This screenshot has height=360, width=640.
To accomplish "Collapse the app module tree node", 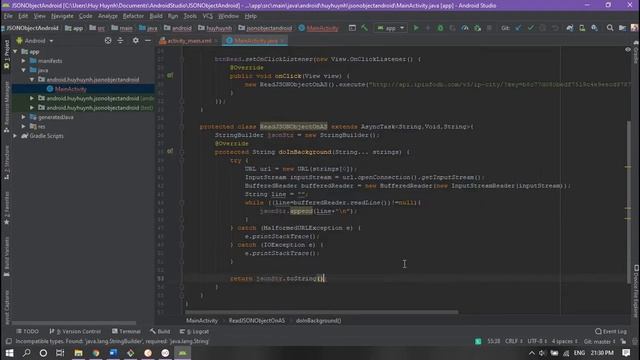I will coord(16,51).
